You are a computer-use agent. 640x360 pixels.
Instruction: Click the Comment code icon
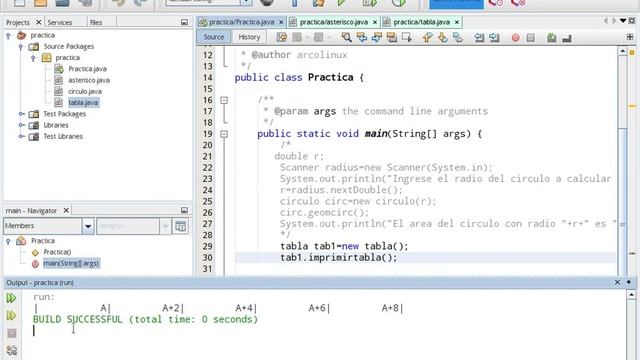(551, 38)
